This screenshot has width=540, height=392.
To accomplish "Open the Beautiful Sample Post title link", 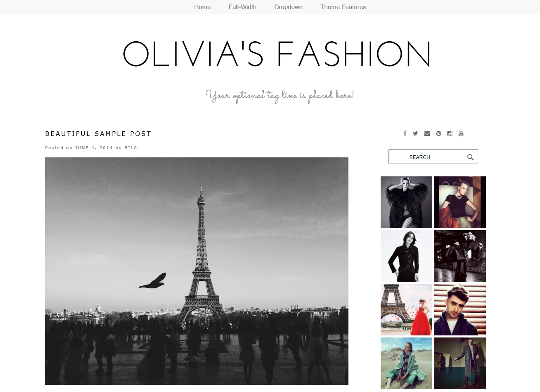I will pos(98,134).
